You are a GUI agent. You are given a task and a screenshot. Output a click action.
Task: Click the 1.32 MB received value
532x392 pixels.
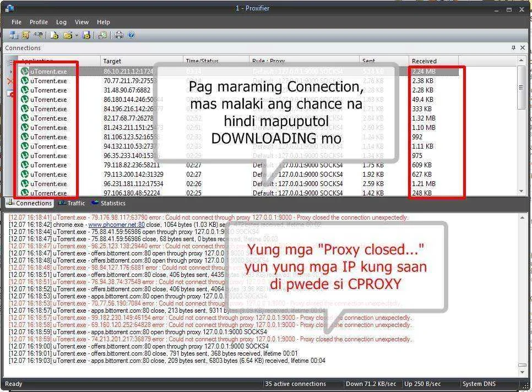pyautogui.click(x=424, y=118)
